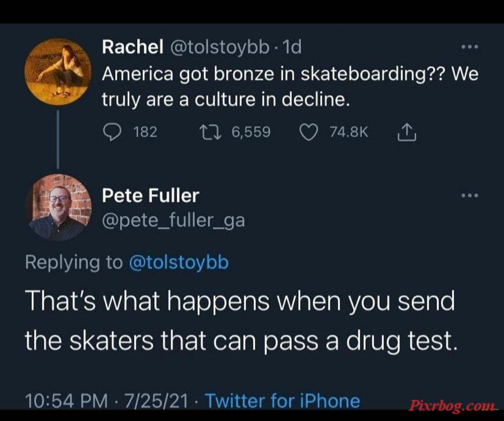Open the three-dot menu on Rachel's tweet

click(x=469, y=47)
